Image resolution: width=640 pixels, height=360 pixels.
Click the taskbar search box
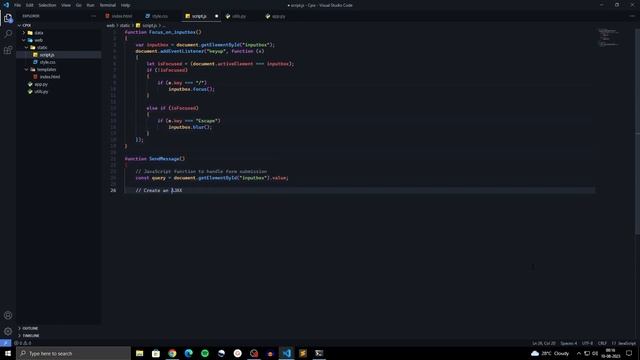click(x=73, y=353)
